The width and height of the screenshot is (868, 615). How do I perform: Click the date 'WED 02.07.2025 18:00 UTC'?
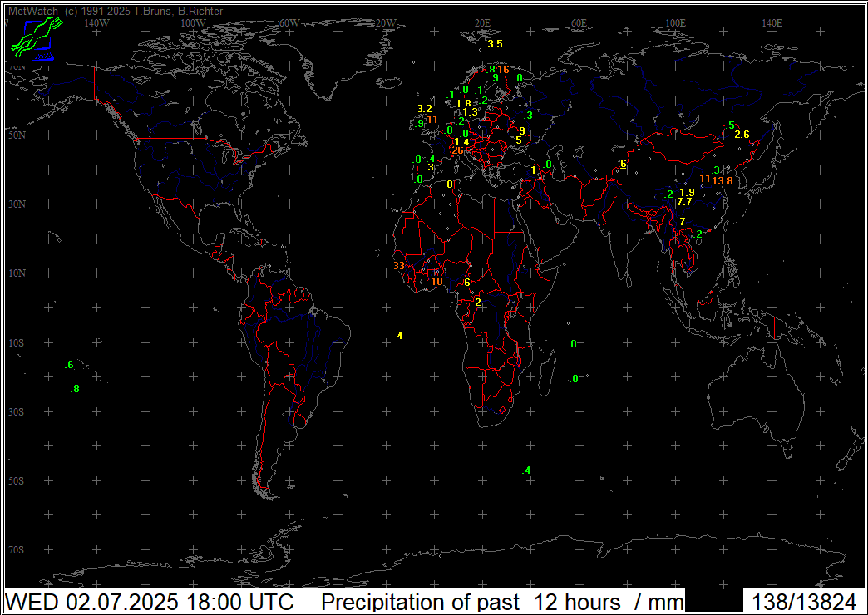[x=150, y=602]
